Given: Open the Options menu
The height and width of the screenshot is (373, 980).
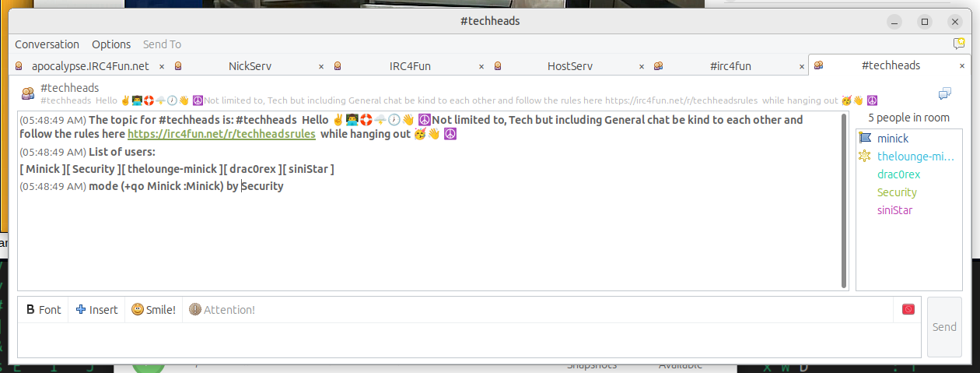Looking at the screenshot, I should [x=111, y=44].
